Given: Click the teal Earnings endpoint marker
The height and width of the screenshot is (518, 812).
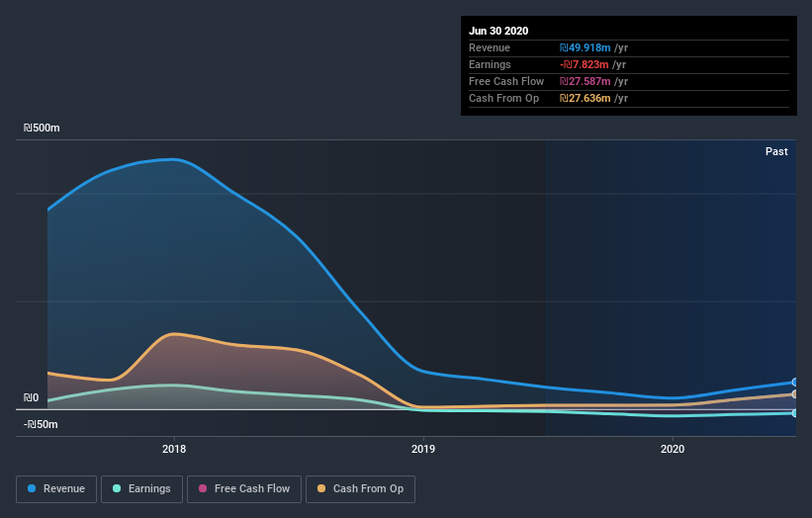Looking at the screenshot, I should [x=795, y=413].
